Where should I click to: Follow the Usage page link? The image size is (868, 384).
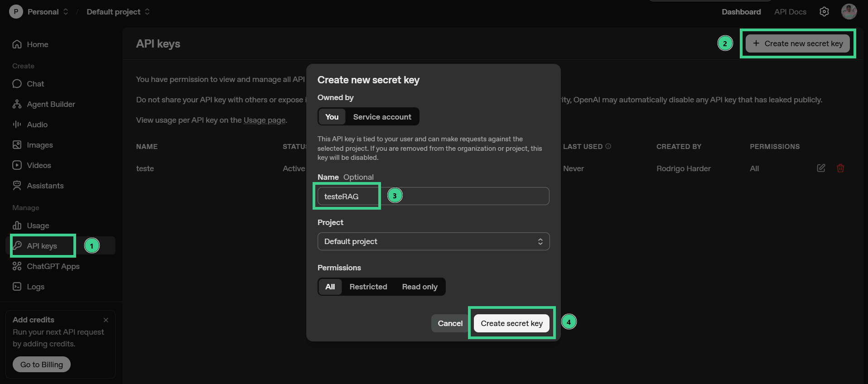265,120
